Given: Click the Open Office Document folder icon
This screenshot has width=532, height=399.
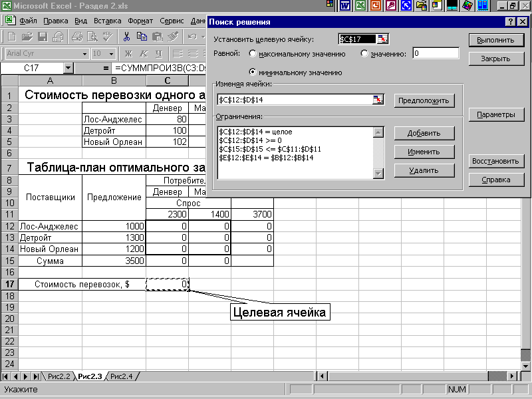Looking at the screenshot, I should point(422,6).
